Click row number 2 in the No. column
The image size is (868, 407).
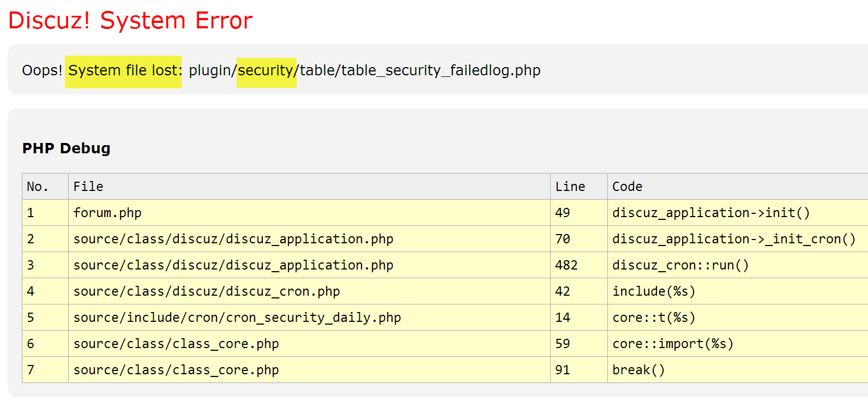coord(31,239)
